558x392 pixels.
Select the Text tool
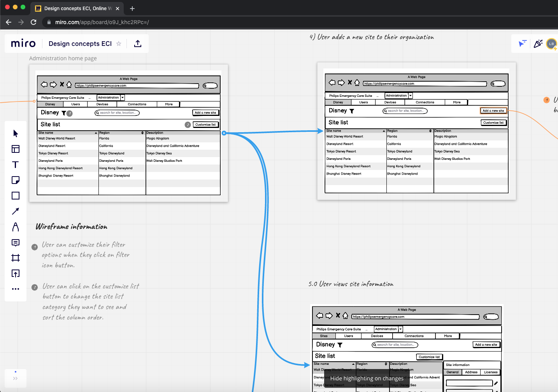point(16,164)
